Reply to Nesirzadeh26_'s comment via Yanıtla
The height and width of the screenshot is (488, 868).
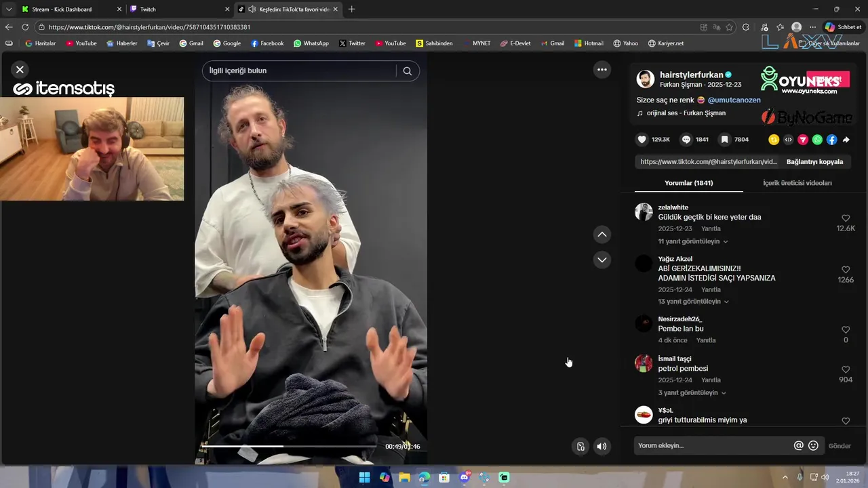tap(706, 340)
